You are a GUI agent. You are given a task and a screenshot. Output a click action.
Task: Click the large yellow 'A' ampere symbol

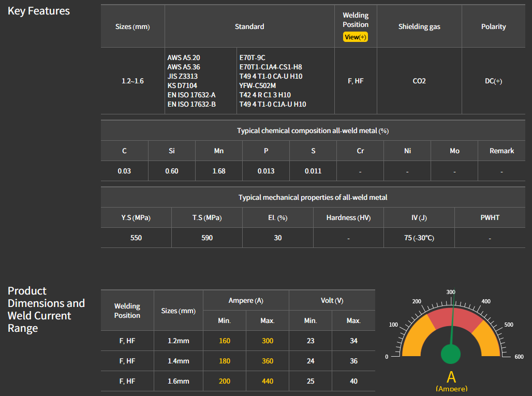(451, 377)
